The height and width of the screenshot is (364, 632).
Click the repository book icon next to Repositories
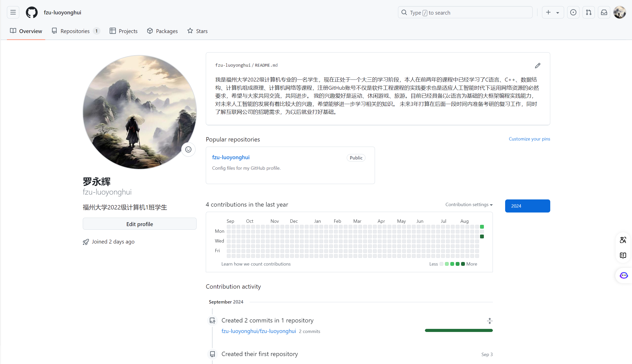click(x=54, y=31)
